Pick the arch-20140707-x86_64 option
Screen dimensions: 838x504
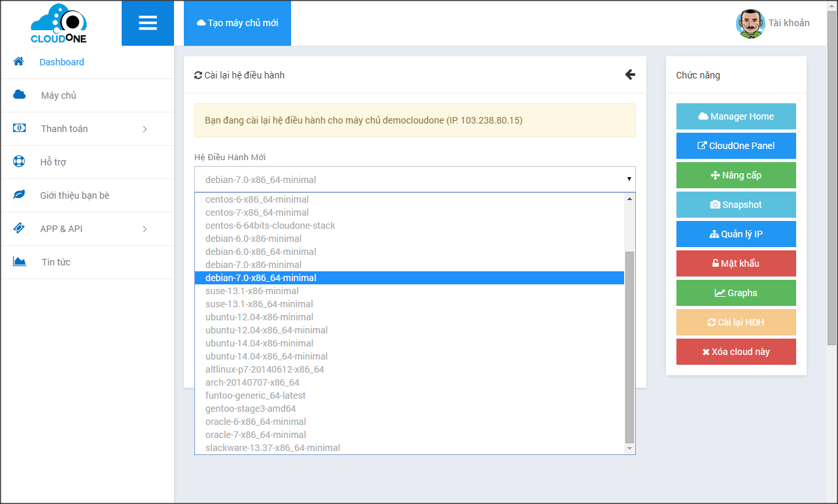[252, 382]
